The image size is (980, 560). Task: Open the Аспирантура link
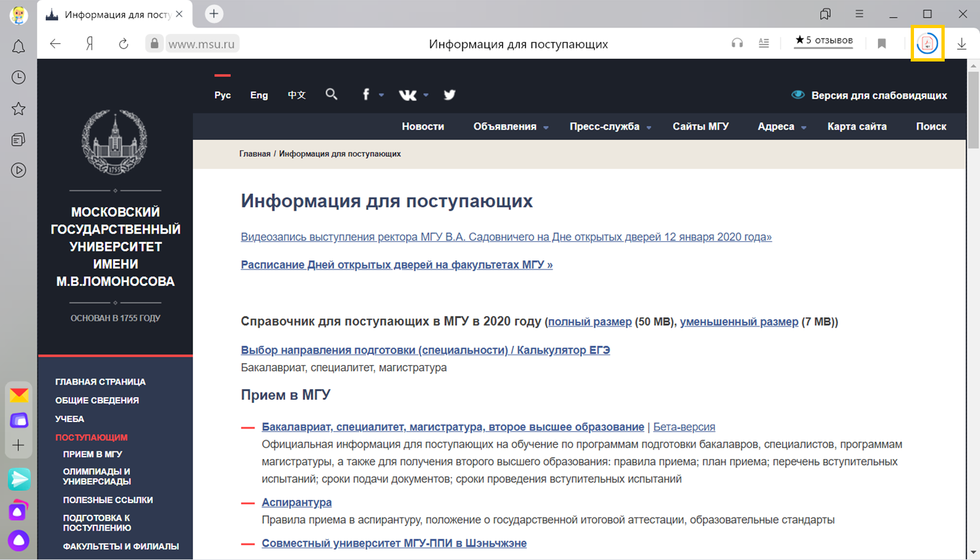pos(297,502)
